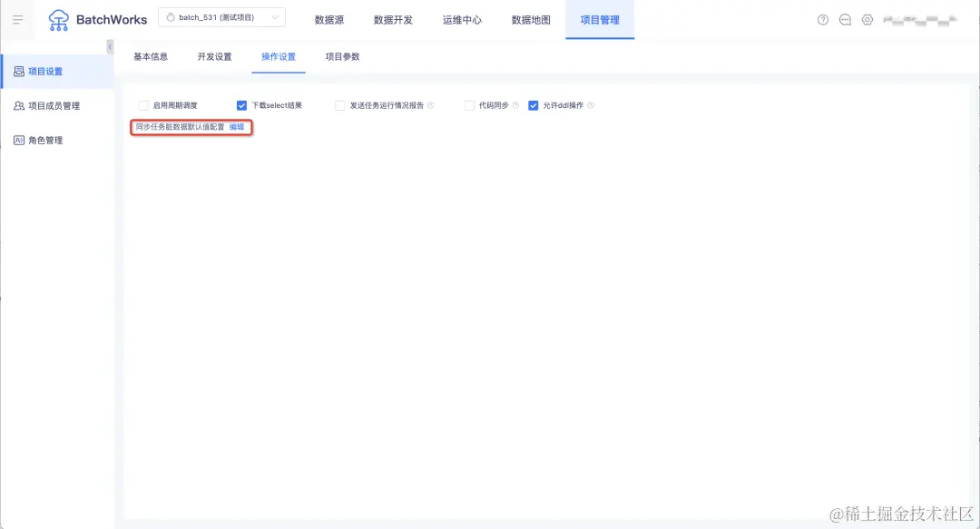This screenshot has width=980, height=529.
Task: Click the 同步任务脏数据默认值配置 label
Action: click(x=180, y=127)
